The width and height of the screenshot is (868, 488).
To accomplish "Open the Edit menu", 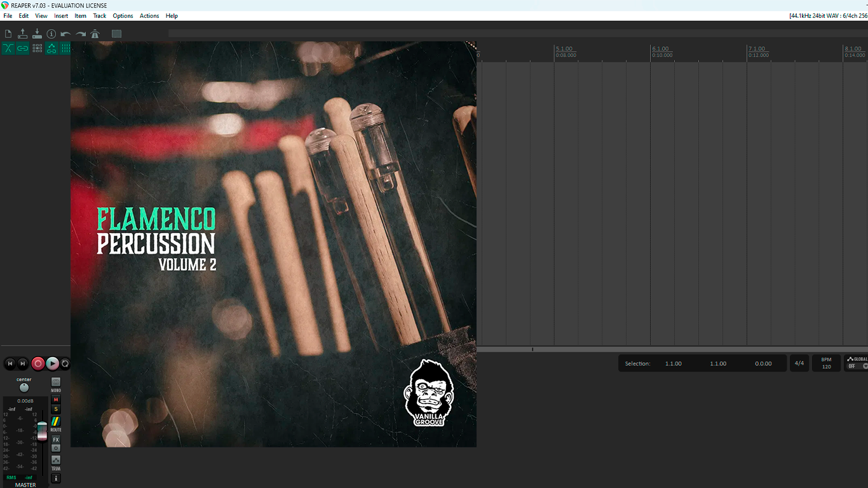I will [x=24, y=16].
